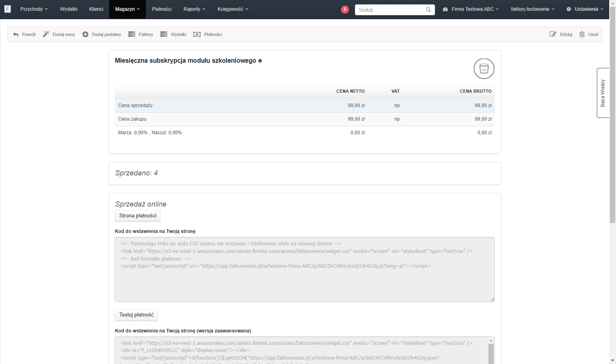Click the Sprzedaż online heading
The width and height of the screenshot is (616, 364).
click(x=141, y=204)
